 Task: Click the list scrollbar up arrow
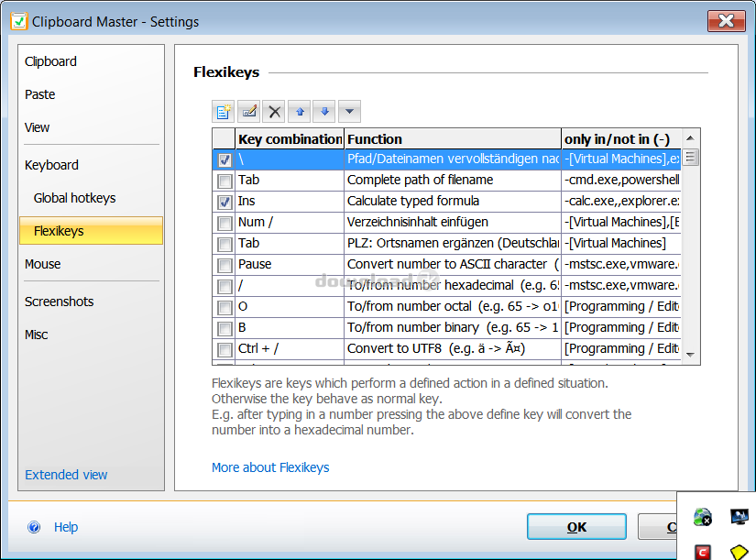(x=690, y=138)
